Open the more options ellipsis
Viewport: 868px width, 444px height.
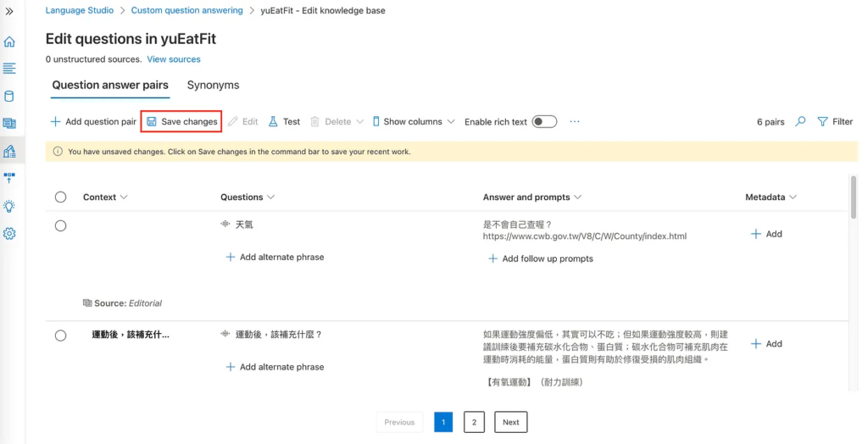point(575,122)
